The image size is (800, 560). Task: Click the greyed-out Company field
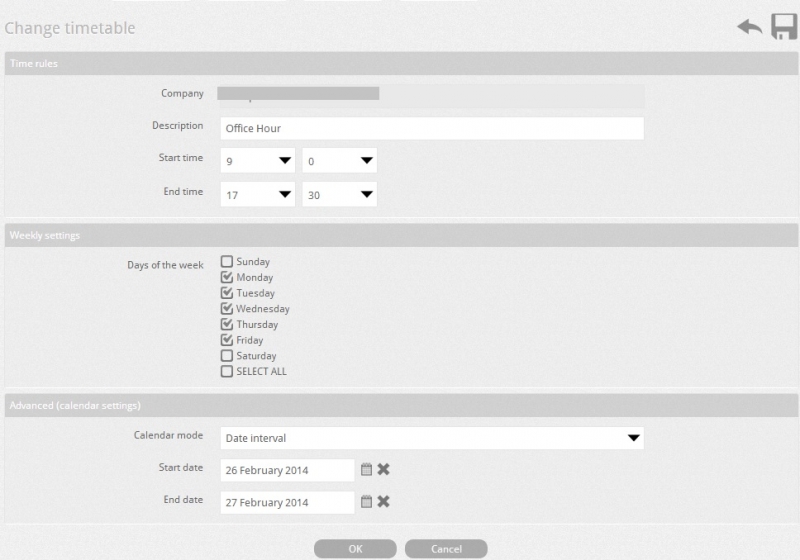(430, 95)
